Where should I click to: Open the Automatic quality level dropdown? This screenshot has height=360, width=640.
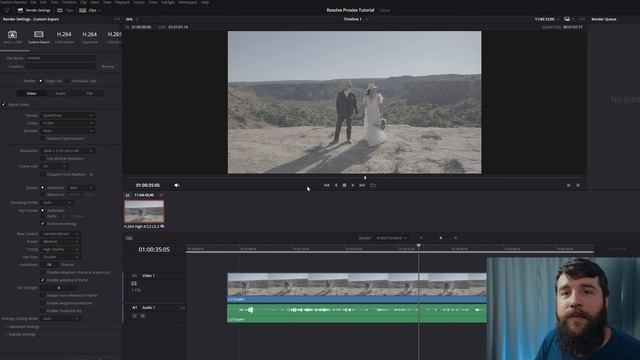pyautogui.click(x=81, y=188)
